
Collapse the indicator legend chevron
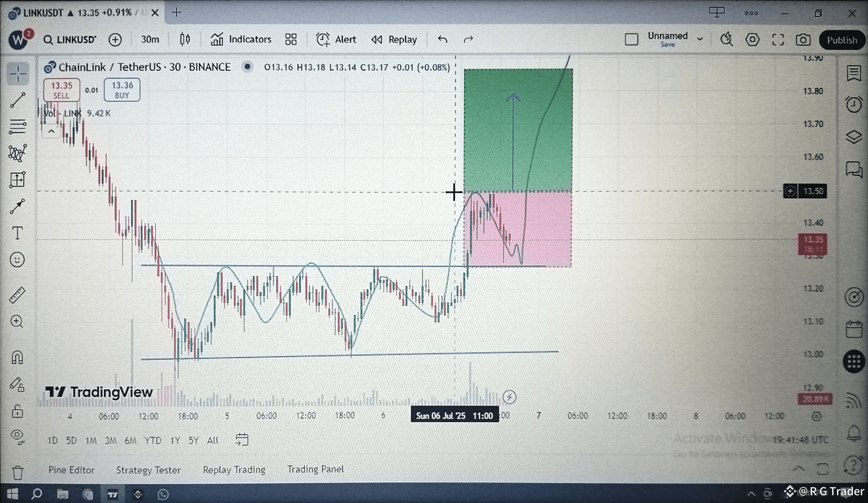[51, 132]
